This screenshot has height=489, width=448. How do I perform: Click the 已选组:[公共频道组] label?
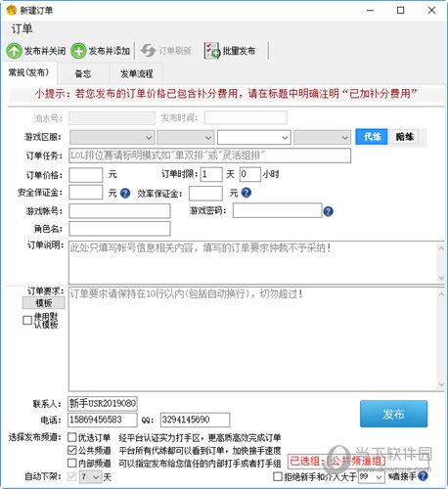[x=337, y=461]
